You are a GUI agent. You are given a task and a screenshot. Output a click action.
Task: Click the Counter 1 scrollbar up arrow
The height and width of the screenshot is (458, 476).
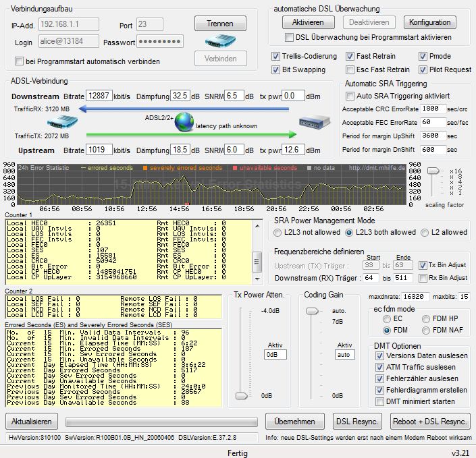click(x=257, y=226)
